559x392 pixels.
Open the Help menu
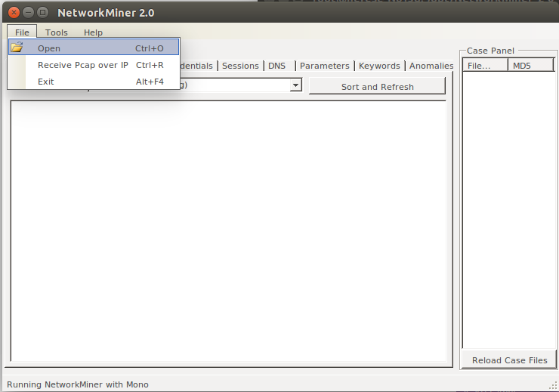93,32
